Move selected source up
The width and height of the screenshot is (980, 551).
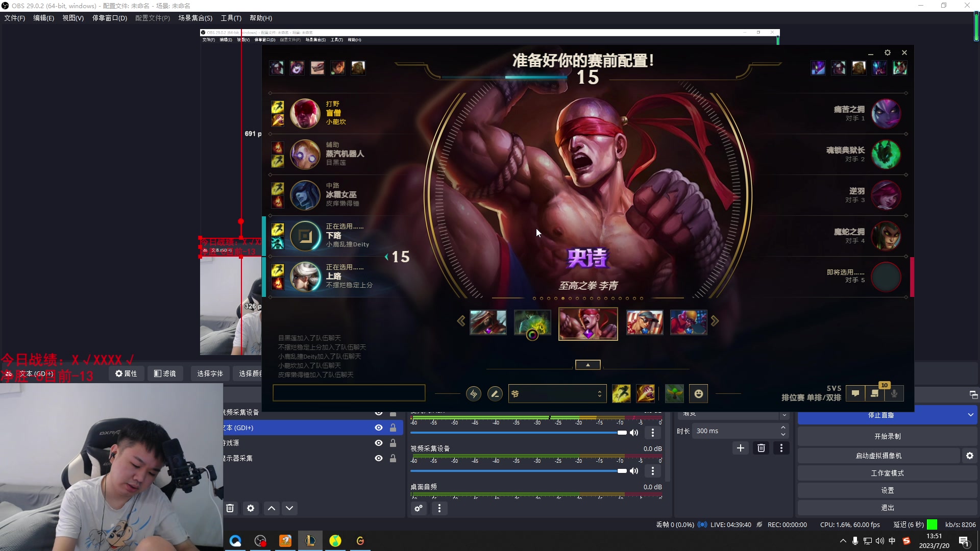(x=272, y=508)
